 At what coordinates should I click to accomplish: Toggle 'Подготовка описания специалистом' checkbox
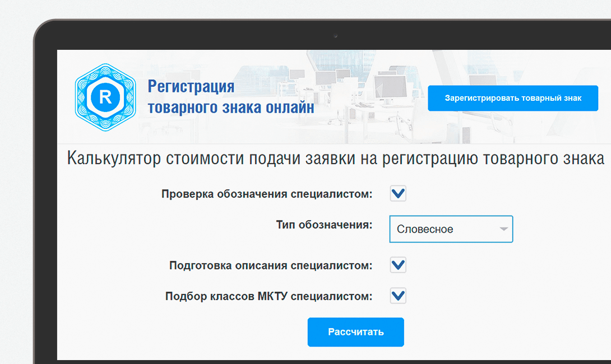click(398, 265)
